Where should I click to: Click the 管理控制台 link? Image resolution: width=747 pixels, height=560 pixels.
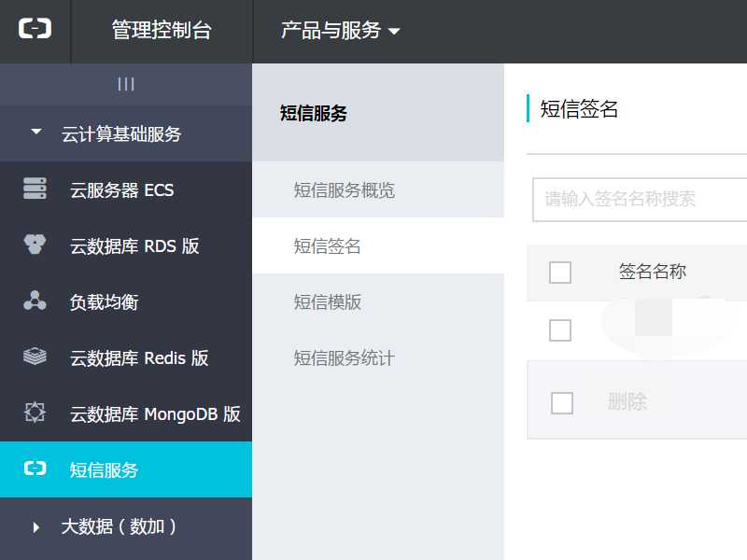click(x=162, y=31)
